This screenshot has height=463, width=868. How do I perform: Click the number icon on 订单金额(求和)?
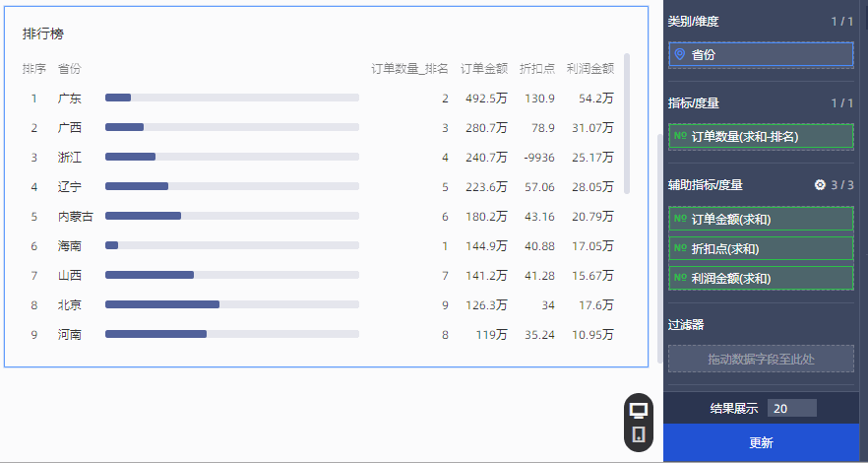[x=680, y=219]
